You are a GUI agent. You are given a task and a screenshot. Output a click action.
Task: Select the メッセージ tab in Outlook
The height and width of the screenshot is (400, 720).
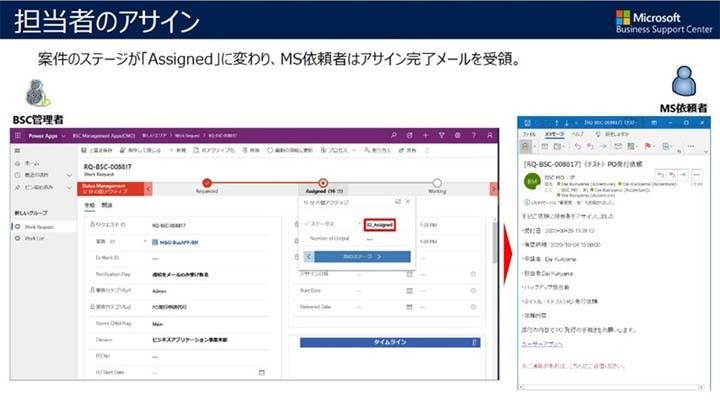point(554,134)
